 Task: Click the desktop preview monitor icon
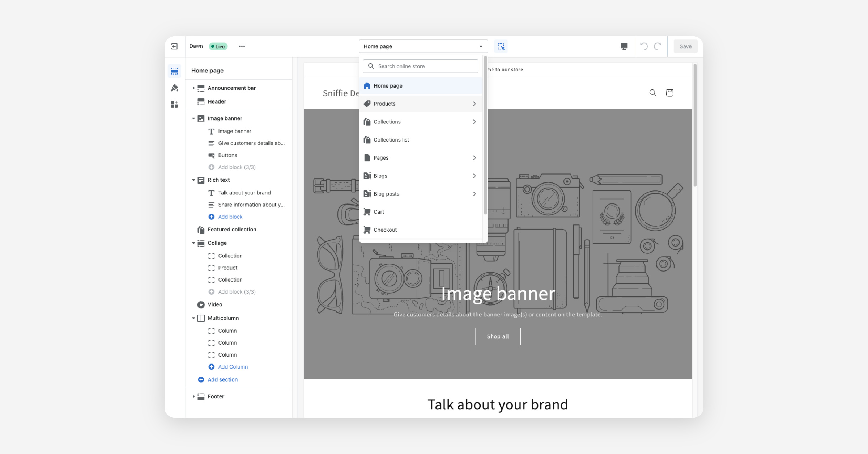624,46
